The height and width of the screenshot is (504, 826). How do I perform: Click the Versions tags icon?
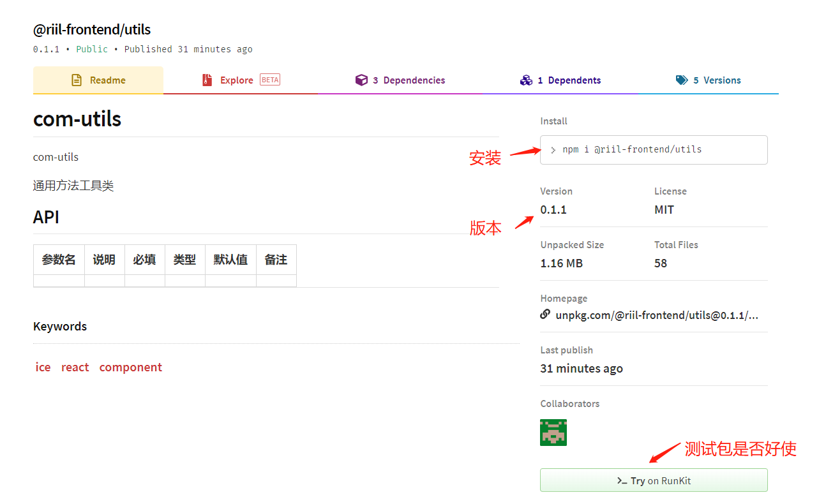(x=682, y=80)
